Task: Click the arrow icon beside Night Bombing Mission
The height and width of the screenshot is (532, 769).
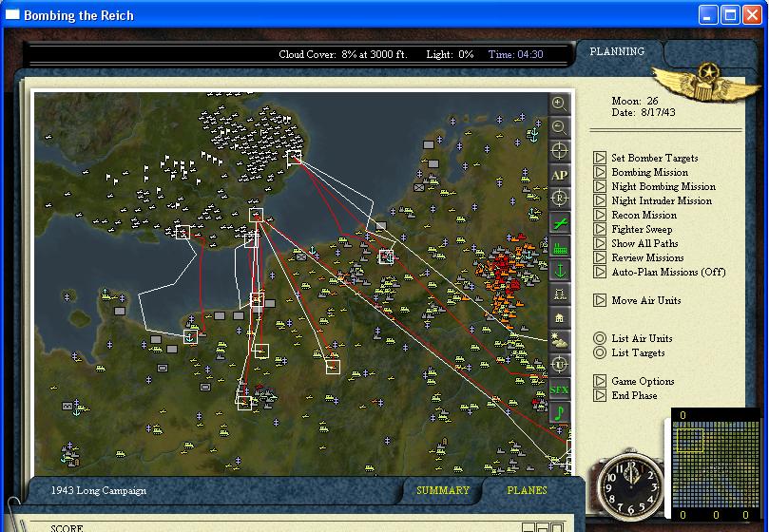Action: (x=599, y=186)
